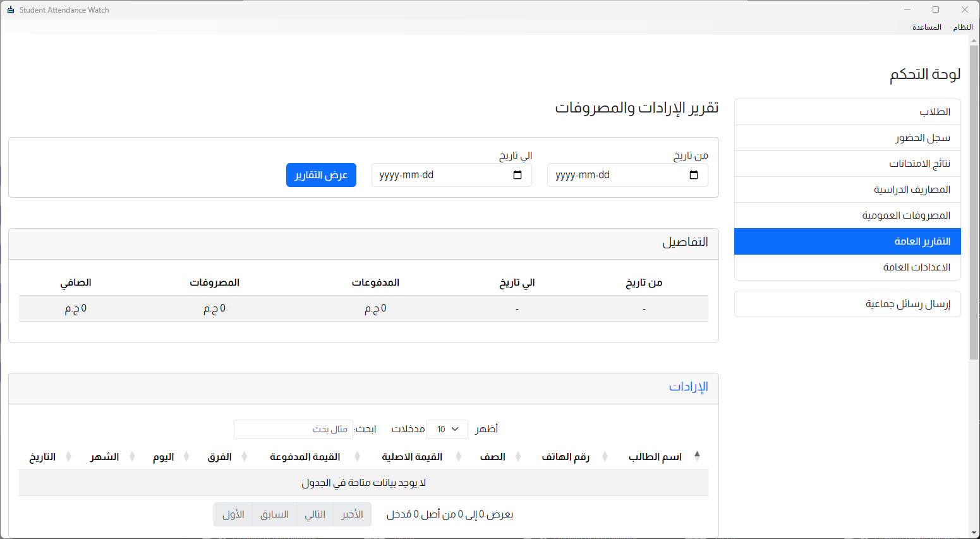Viewport: 980px width, 539px height.
Task: Open إرسال رسائل جماعية sidebar item
Action: (x=847, y=304)
